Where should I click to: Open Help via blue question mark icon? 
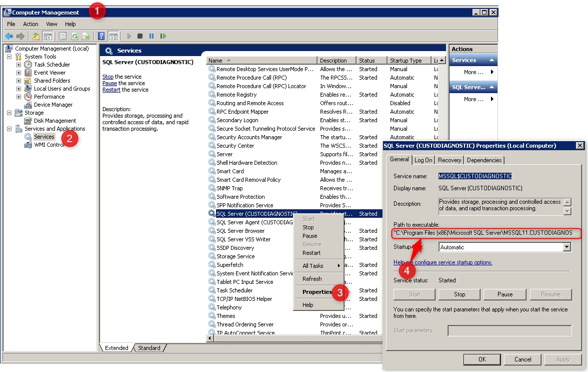(101, 36)
